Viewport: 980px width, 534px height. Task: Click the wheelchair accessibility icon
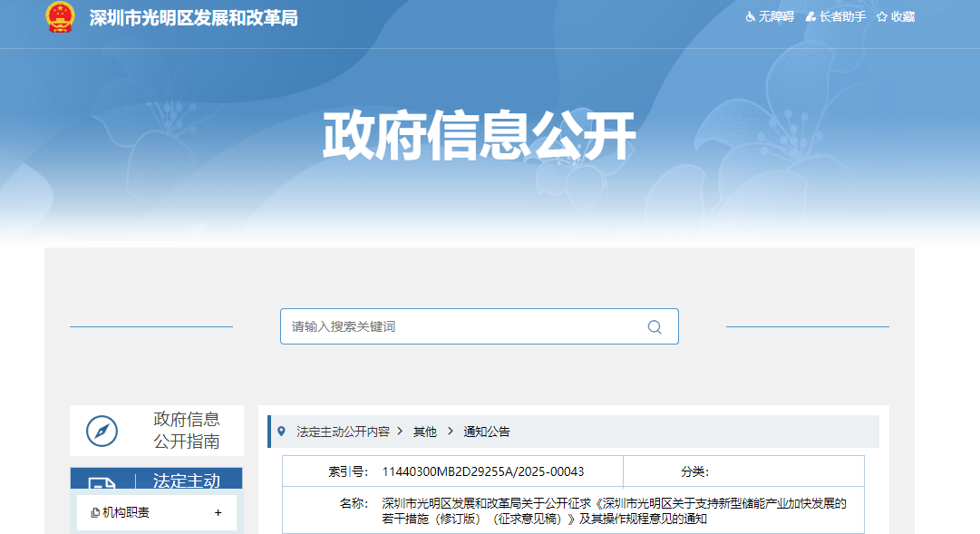click(x=750, y=17)
